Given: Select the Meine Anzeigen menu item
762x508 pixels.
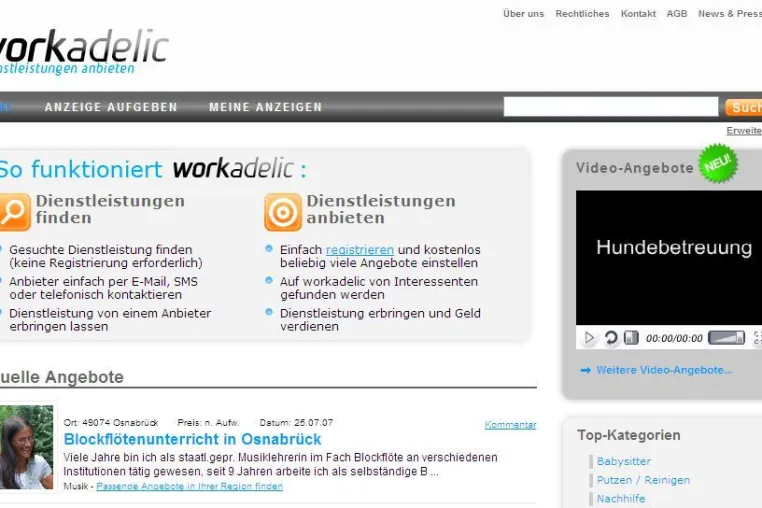Looking at the screenshot, I should pos(265,107).
